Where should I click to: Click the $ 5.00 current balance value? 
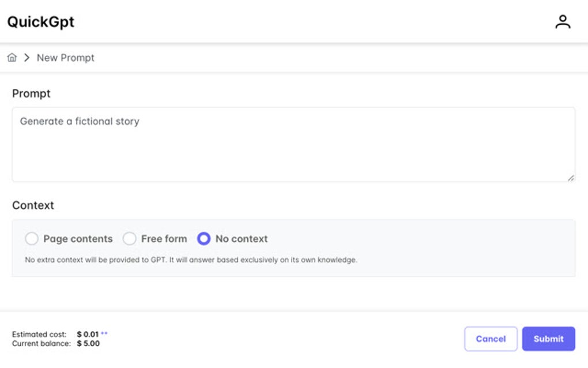(88, 343)
